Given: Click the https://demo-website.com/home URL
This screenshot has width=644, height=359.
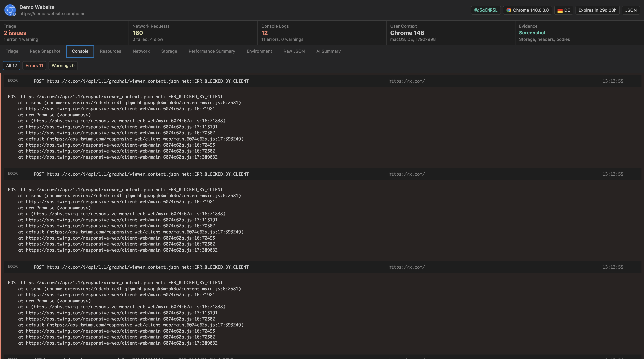Looking at the screenshot, I should [52, 14].
